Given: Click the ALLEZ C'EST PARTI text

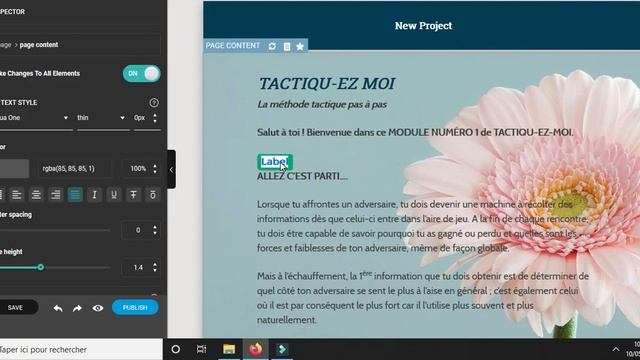Looking at the screenshot, I should (302, 176).
